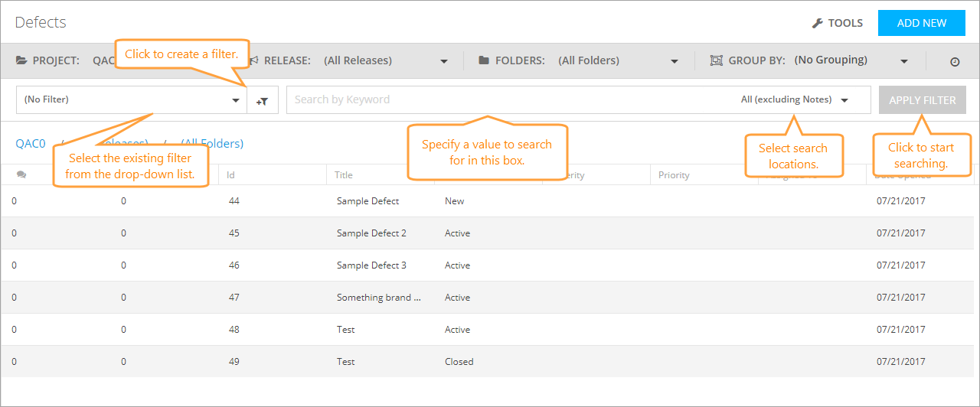Open the Sample Defect 2 row

(371, 233)
